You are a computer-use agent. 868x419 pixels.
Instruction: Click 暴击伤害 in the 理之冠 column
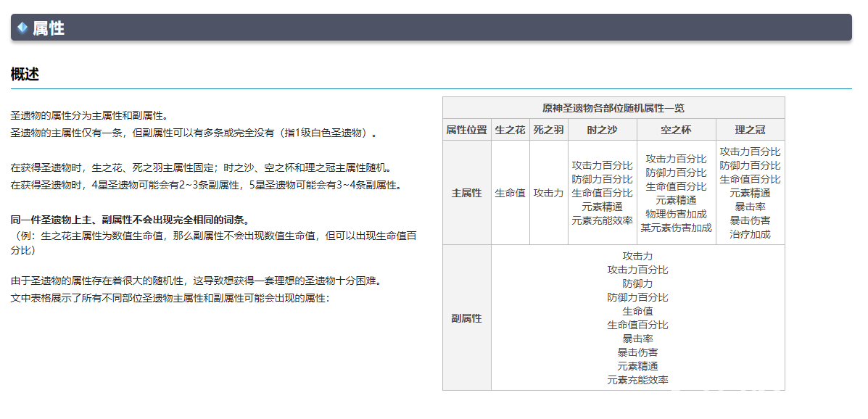click(x=750, y=220)
